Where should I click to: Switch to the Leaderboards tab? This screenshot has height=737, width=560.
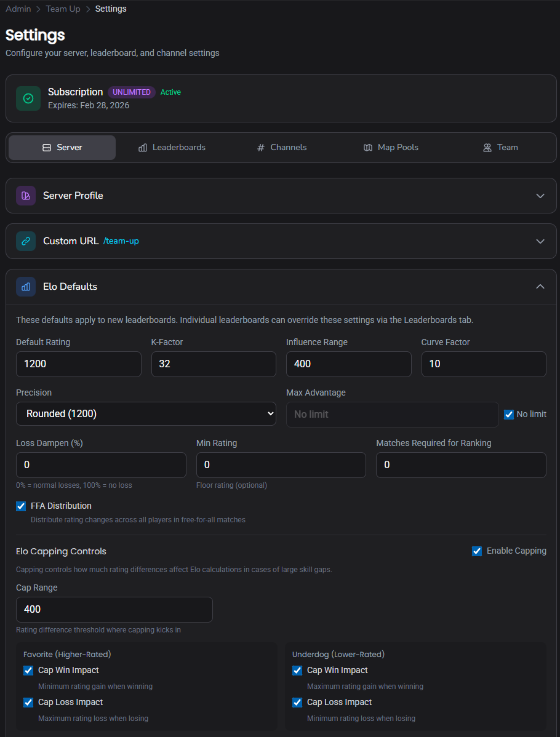click(x=172, y=148)
